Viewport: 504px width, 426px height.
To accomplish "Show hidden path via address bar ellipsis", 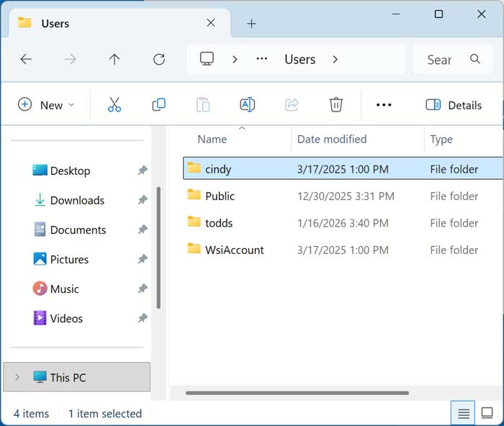I will pyautogui.click(x=261, y=59).
